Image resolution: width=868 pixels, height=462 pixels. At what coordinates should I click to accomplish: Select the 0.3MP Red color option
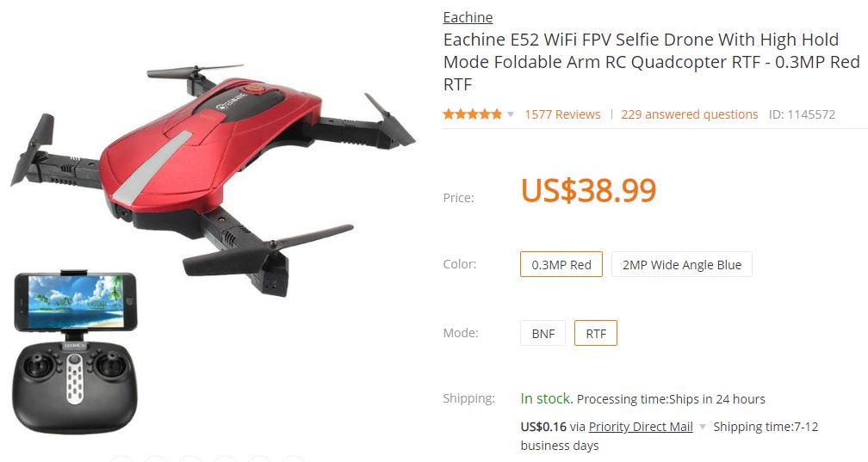[x=561, y=264]
